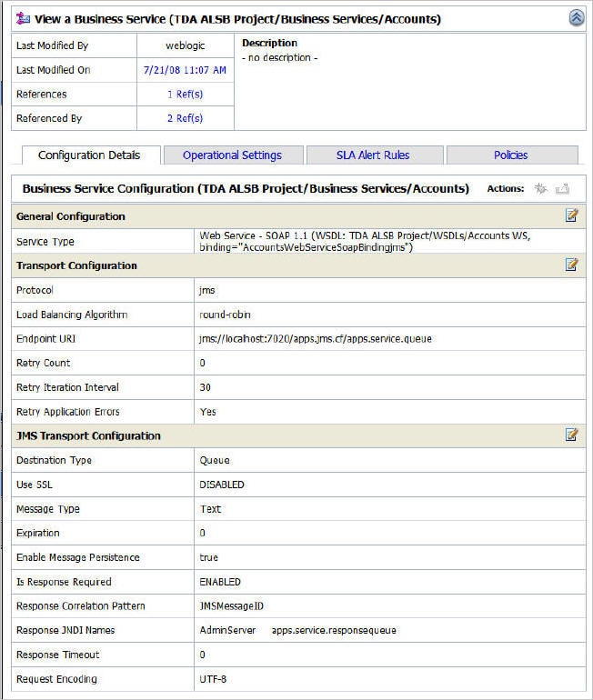Edit the JMS Transport Configuration section
Viewport: 593px width, 700px height.
click(x=571, y=435)
